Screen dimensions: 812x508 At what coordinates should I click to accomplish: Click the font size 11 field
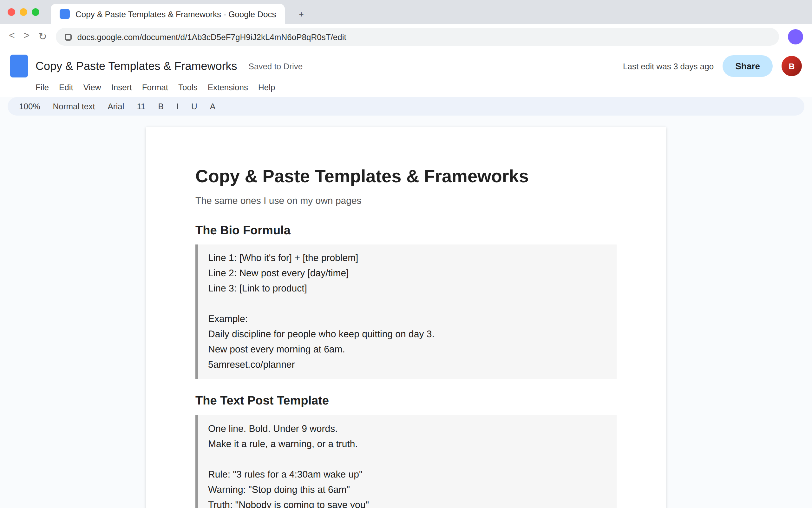tap(141, 106)
